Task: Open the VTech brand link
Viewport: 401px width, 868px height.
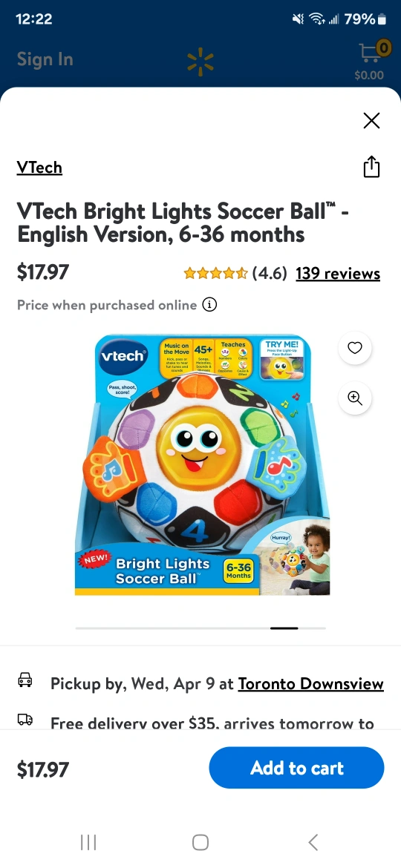Action: (39, 167)
